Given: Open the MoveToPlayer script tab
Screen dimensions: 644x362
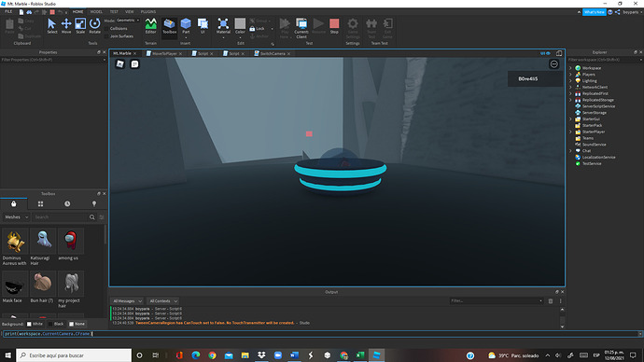Looking at the screenshot, I should point(164,54).
